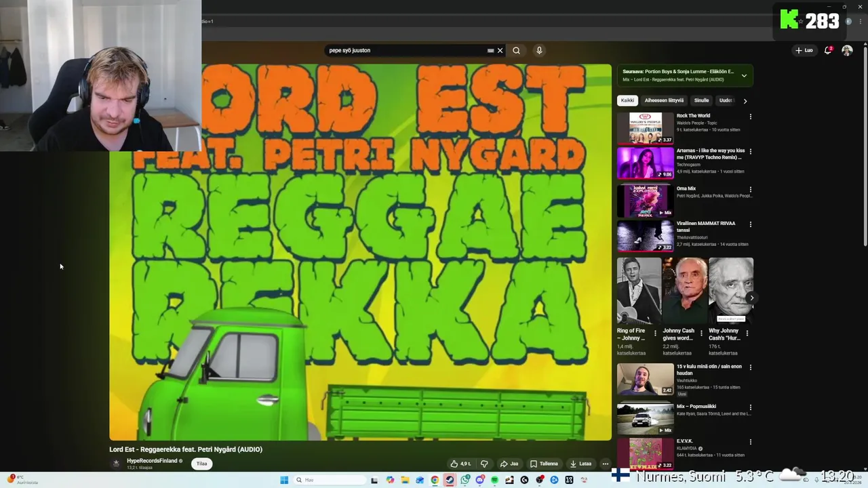Open the Rock The World video thumbnail
The height and width of the screenshot is (488, 868).
646,128
